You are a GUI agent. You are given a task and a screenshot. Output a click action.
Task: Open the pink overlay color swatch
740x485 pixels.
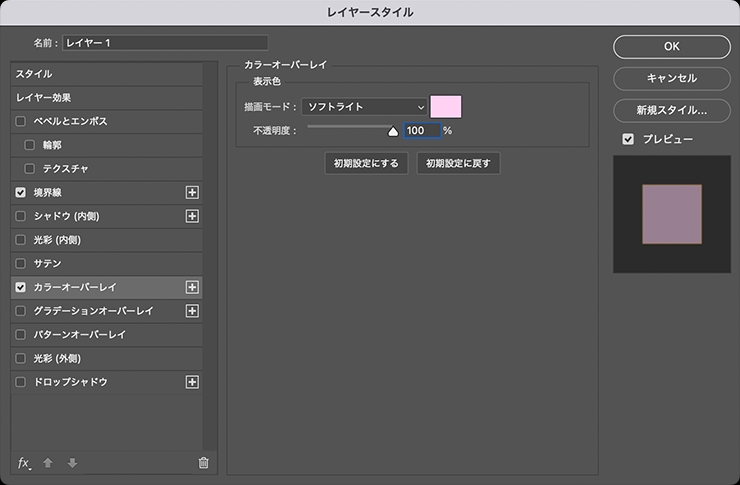click(x=446, y=107)
